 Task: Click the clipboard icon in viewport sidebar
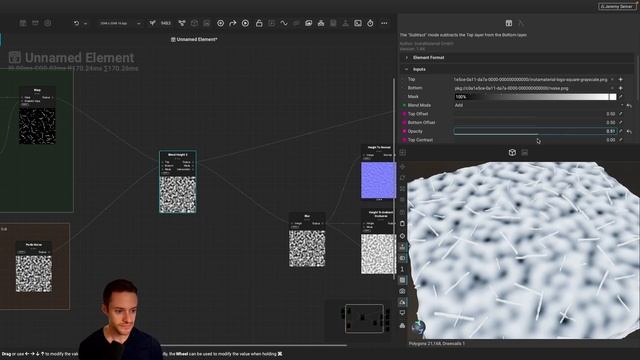(x=402, y=224)
